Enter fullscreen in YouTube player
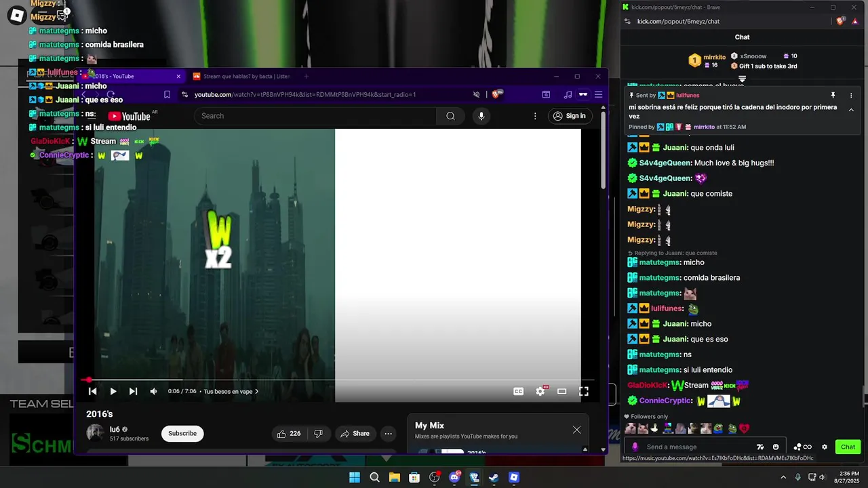 (x=583, y=391)
